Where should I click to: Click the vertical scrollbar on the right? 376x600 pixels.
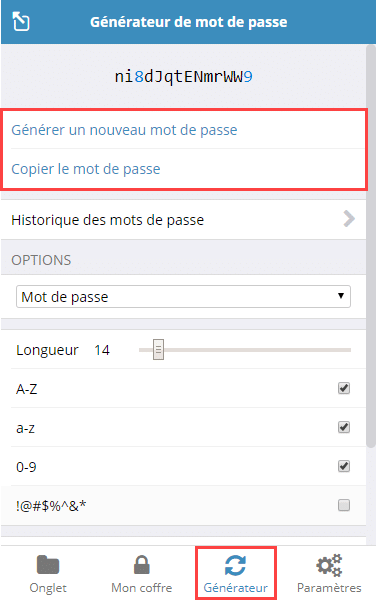371,245
